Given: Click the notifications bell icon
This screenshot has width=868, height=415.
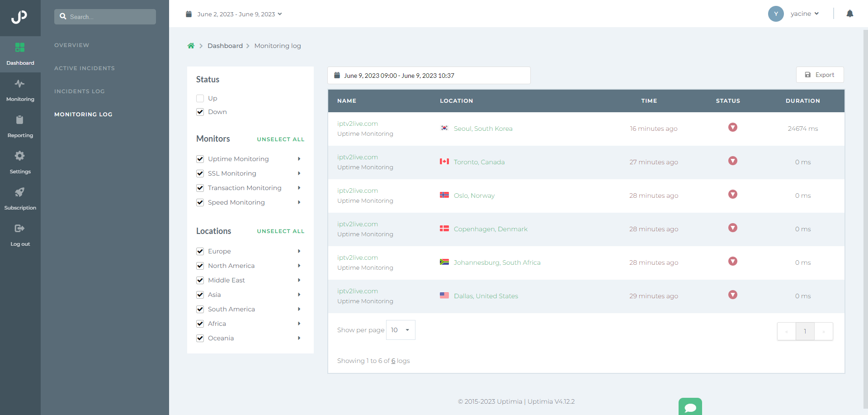Looking at the screenshot, I should [x=850, y=14].
